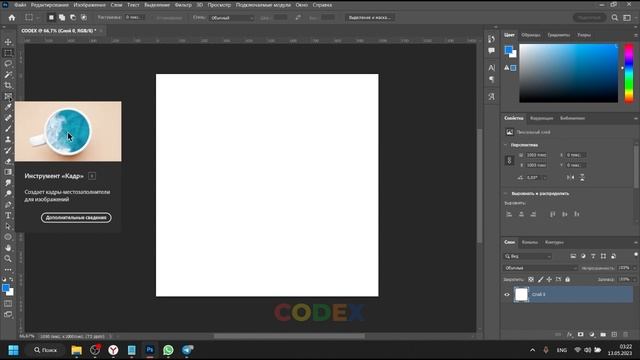
Task: Collapse the Перспектива section in Properties
Action: pyautogui.click(x=506, y=145)
